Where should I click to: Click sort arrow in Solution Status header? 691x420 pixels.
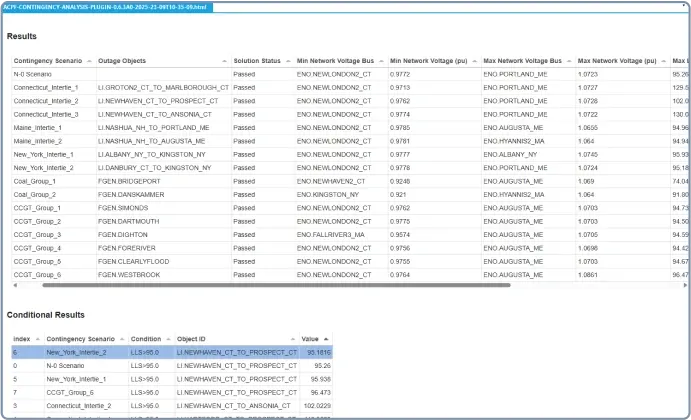pyautogui.click(x=286, y=61)
